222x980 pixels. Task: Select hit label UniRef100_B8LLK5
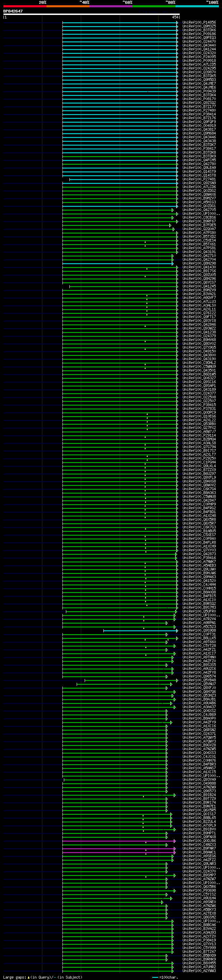199,638
